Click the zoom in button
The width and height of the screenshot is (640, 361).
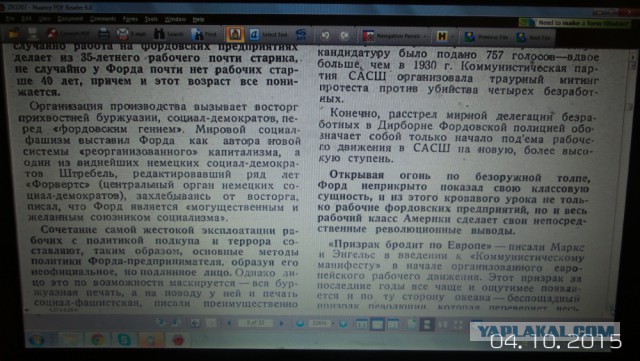[344, 324]
